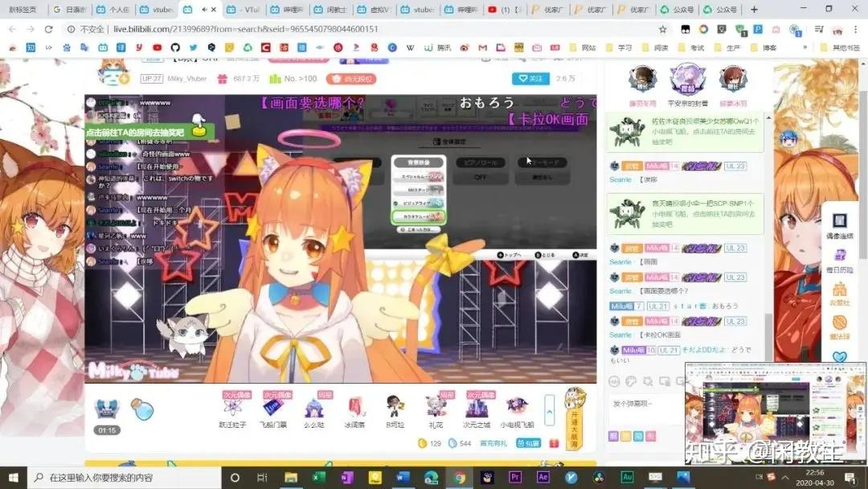Open a new Chrome tab with plus
868x489 pixels.
coord(753,10)
